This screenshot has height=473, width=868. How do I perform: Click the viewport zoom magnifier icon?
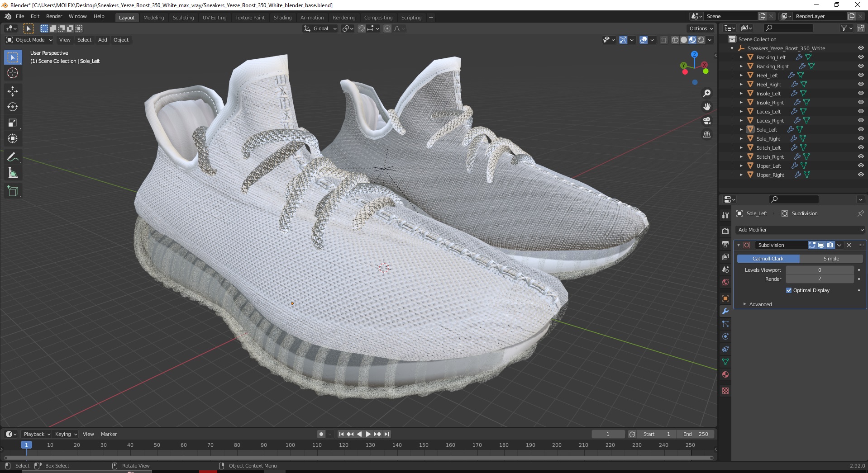[706, 93]
